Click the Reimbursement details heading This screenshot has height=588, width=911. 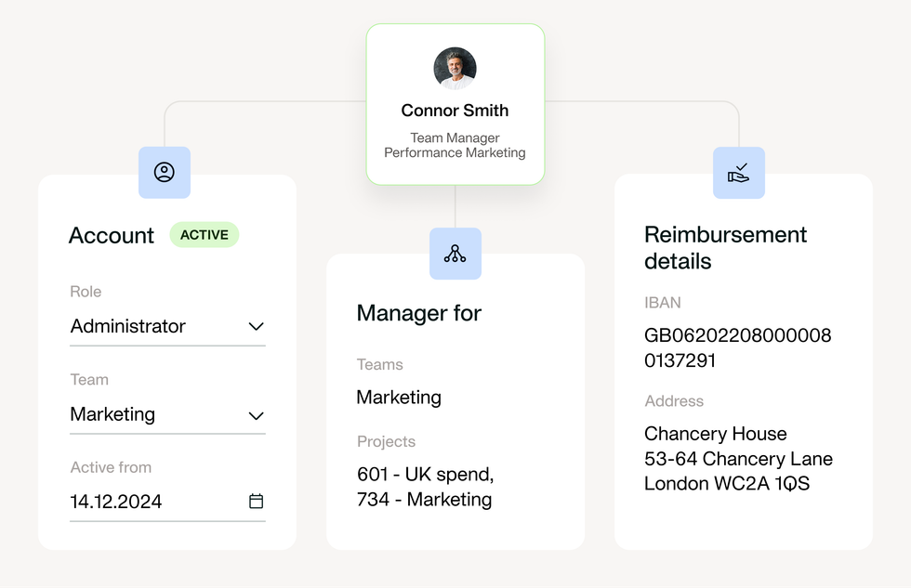point(726,248)
